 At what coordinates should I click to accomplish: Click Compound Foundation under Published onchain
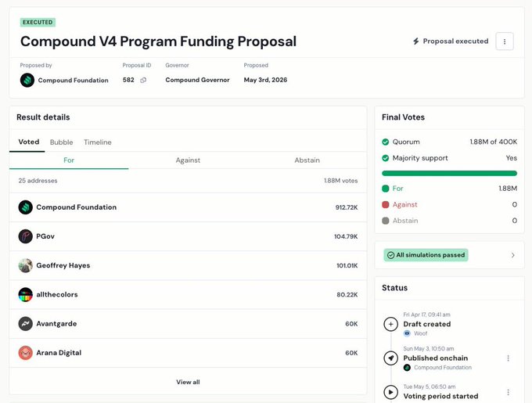click(443, 368)
